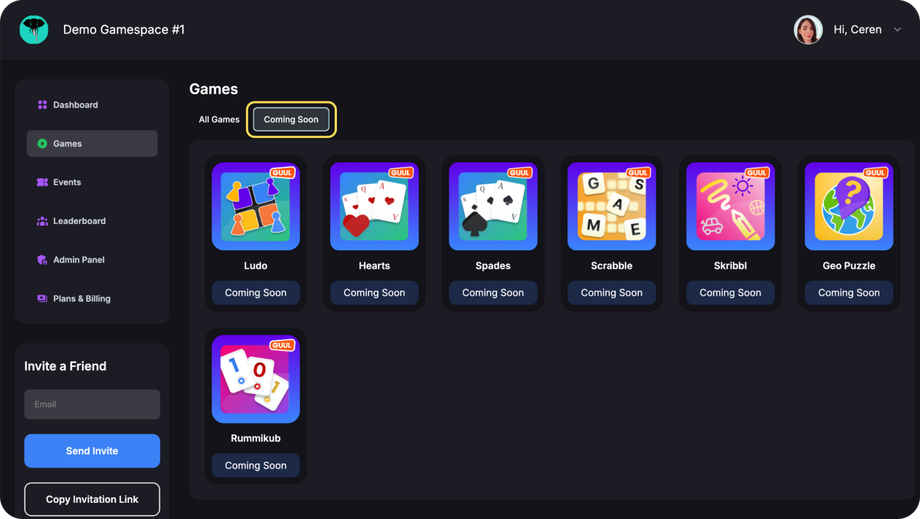Switch to the All Games tab
The height and width of the screenshot is (519, 920).
pos(219,120)
